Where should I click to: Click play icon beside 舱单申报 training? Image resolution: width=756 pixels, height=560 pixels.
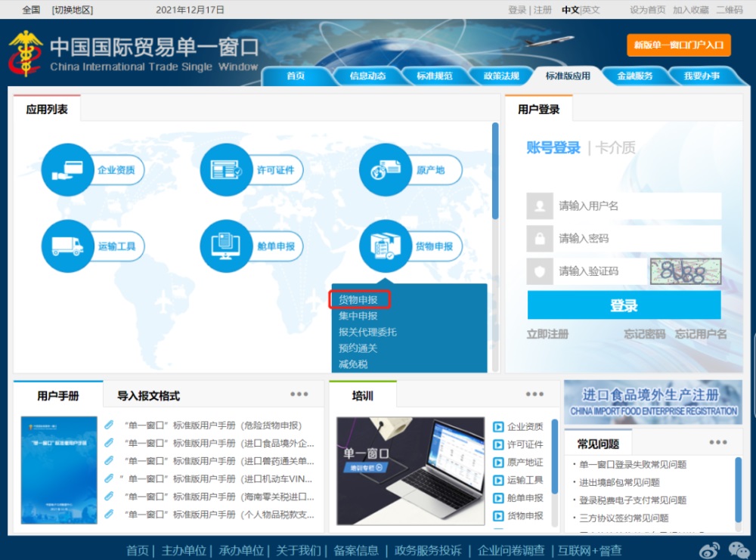pos(498,498)
